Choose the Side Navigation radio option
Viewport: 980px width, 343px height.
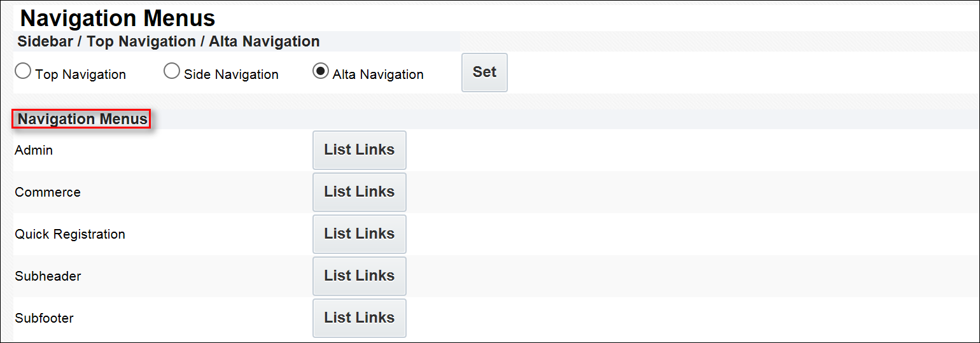171,72
